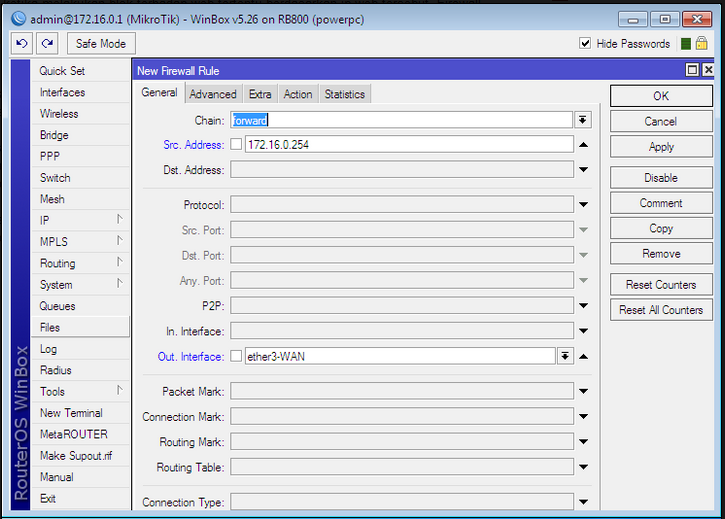This screenshot has width=725, height=519.
Task: Collapse the Src. Address field
Action: pyautogui.click(x=584, y=145)
